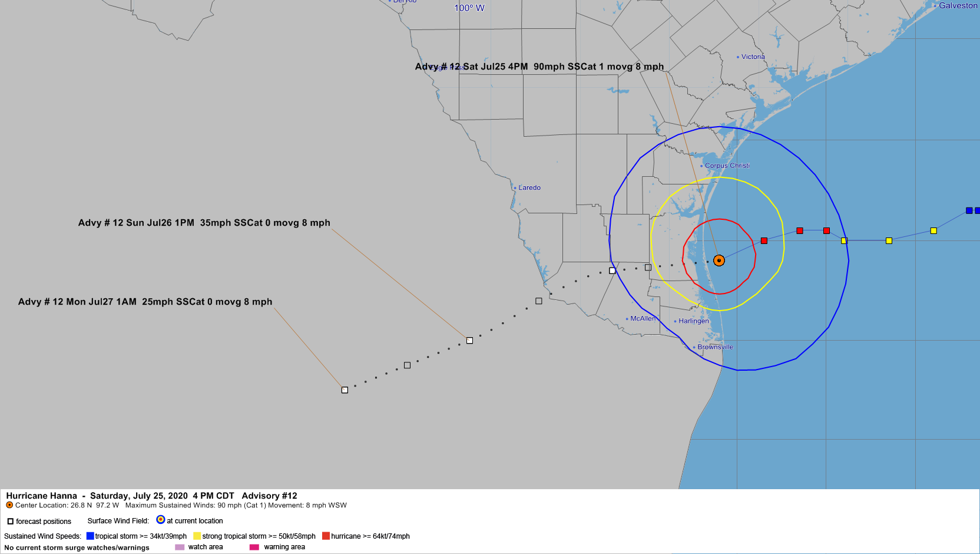
Task: Click forecast square at the end of the Sun Jul26 1PM line
Action: click(469, 341)
